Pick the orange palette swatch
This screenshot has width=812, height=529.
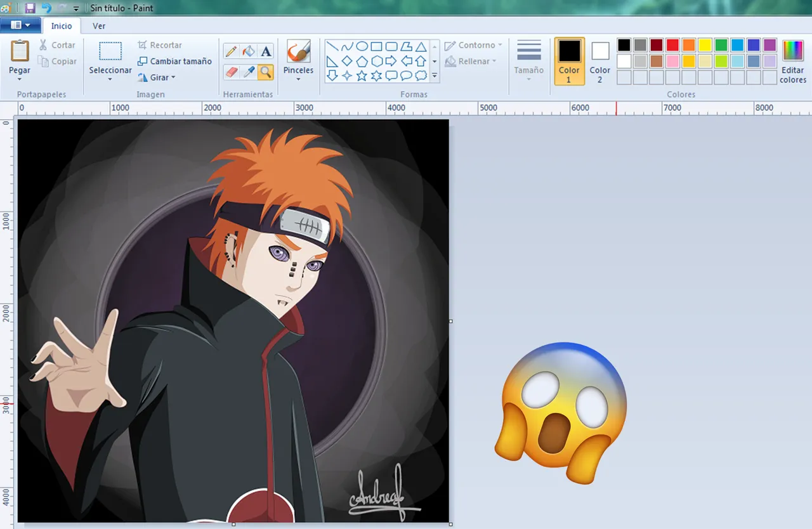click(689, 45)
